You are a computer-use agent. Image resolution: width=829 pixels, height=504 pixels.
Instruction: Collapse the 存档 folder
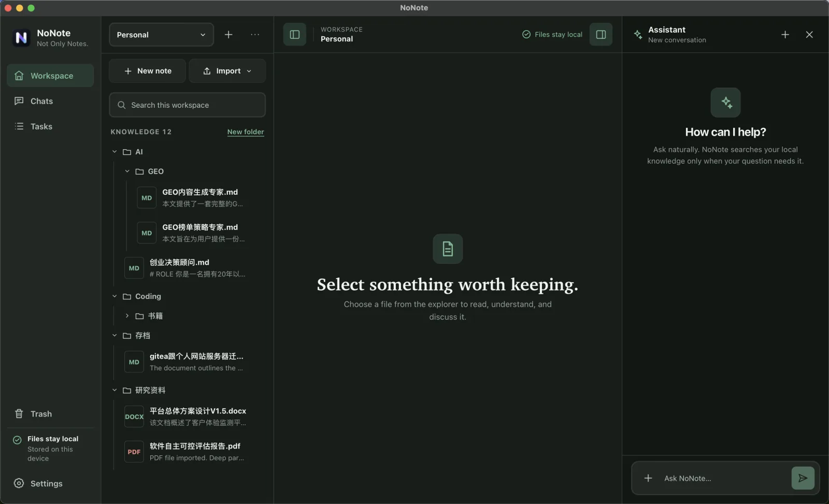pyautogui.click(x=115, y=336)
